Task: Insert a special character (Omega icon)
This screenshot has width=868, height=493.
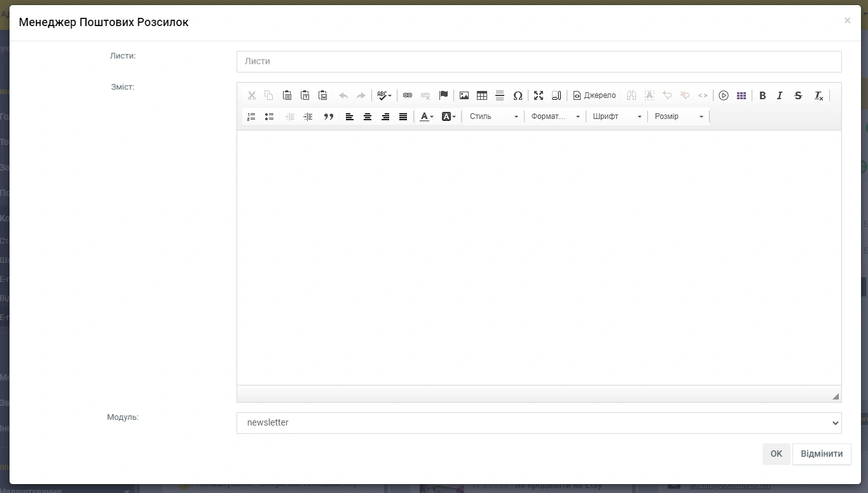Action: tap(518, 95)
